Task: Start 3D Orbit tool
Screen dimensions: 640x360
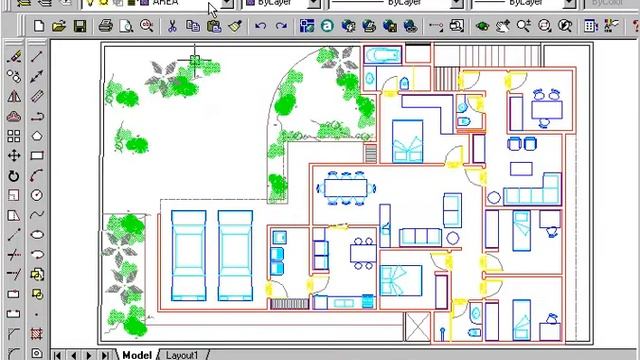Action: point(482,26)
